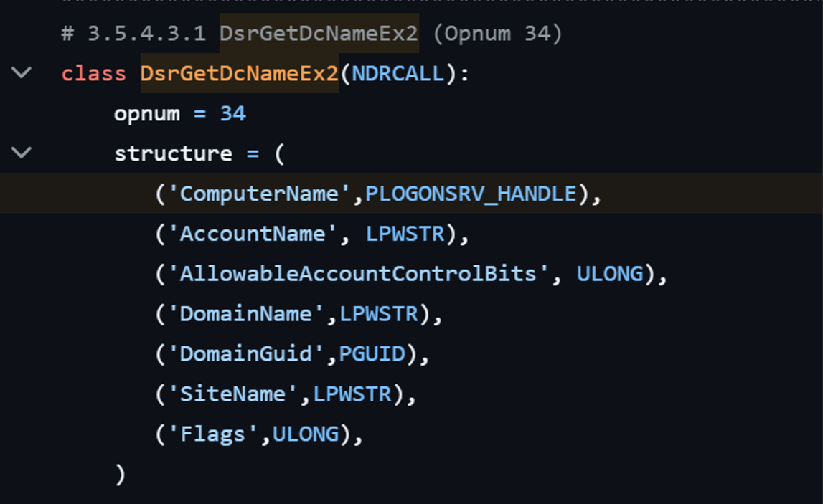Click the 'DomainGuid' string
Image resolution: width=823 pixels, height=504 pixels.
pos(245,354)
